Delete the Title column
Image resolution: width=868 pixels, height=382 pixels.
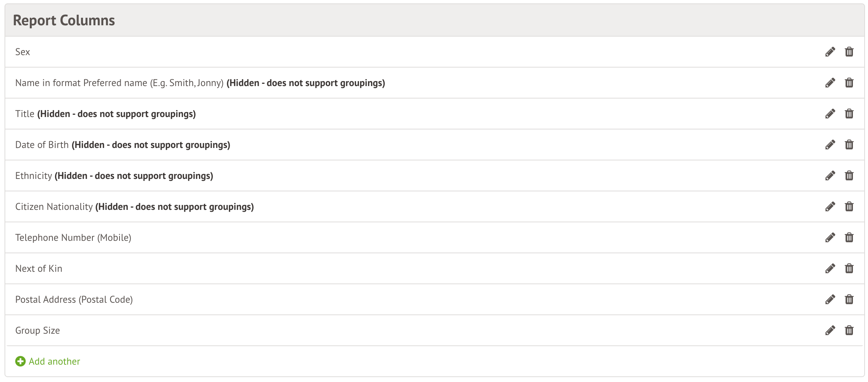(x=849, y=114)
